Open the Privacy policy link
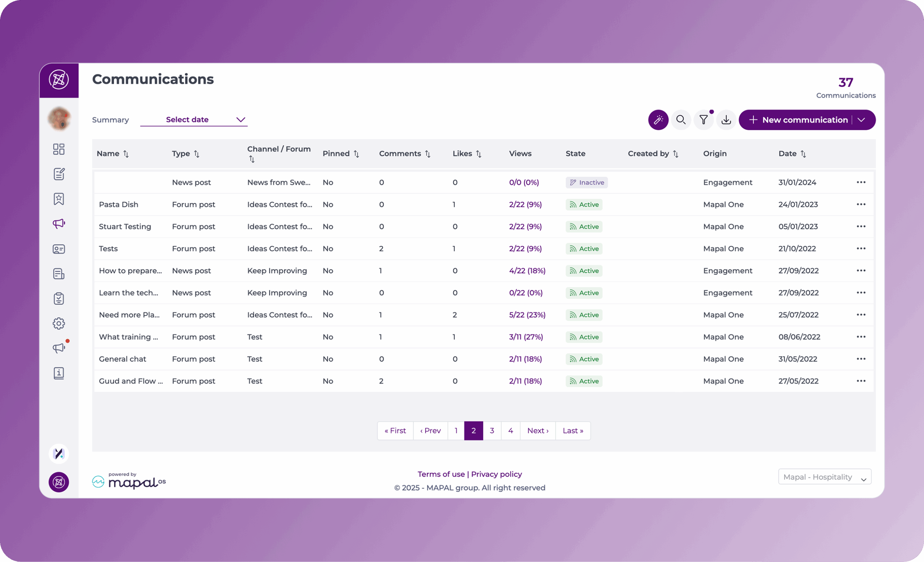 coord(497,474)
